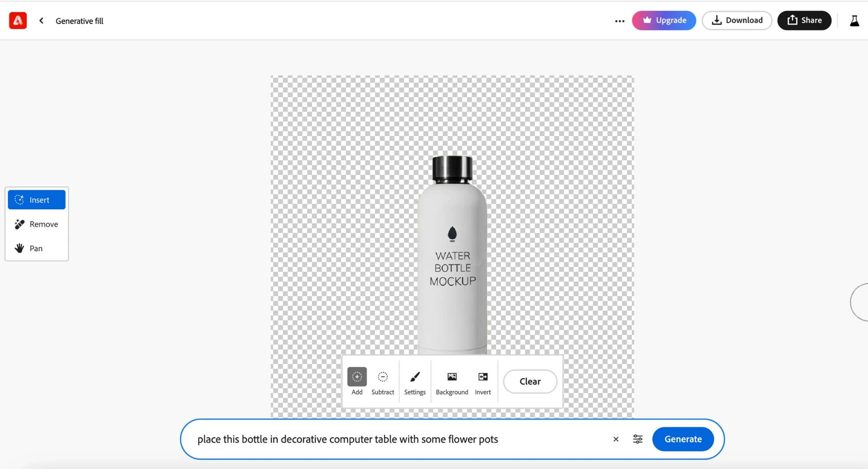The image size is (868, 469).
Task: Open generation settings sliders icon
Action: (x=638, y=439)
